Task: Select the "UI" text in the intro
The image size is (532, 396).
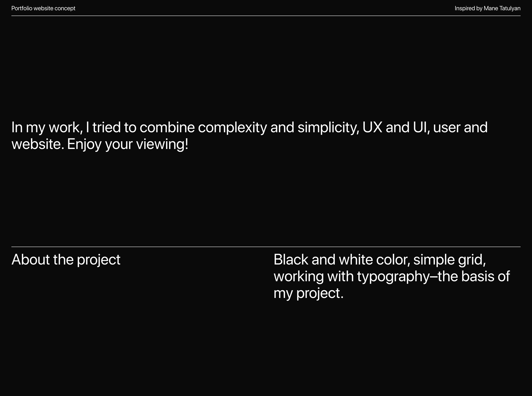Action: tap(420, 127)
